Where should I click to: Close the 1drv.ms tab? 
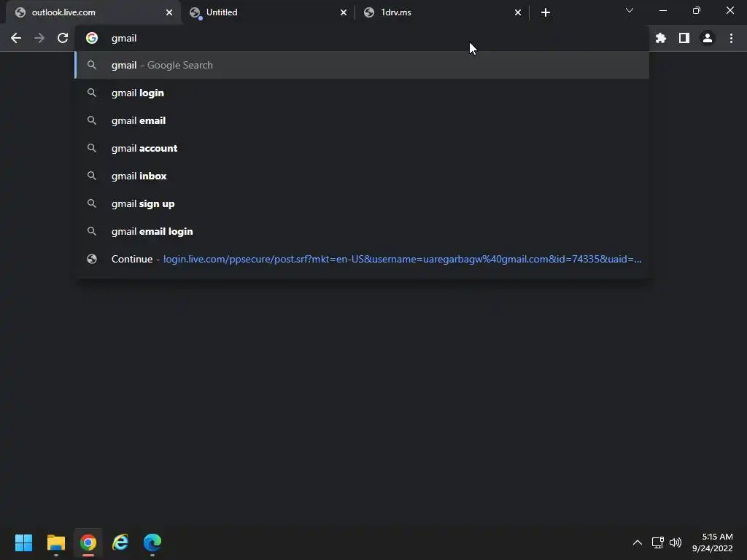518,12
